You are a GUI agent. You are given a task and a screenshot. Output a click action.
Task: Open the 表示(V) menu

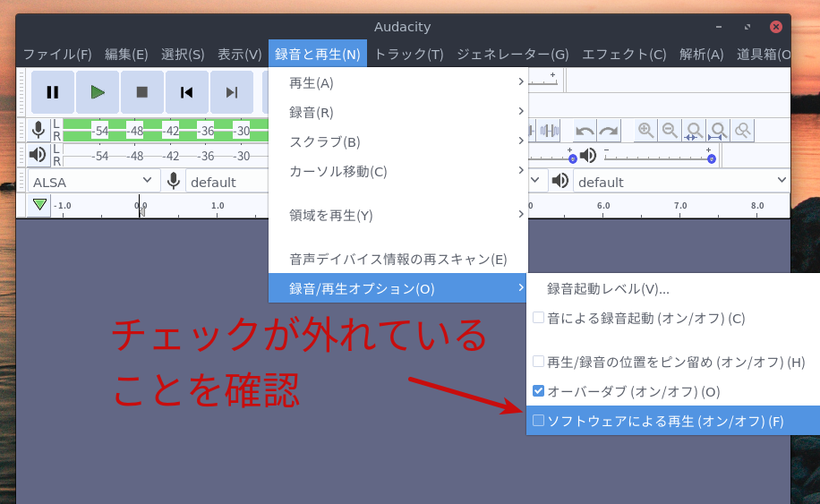[x=240, y=54]
